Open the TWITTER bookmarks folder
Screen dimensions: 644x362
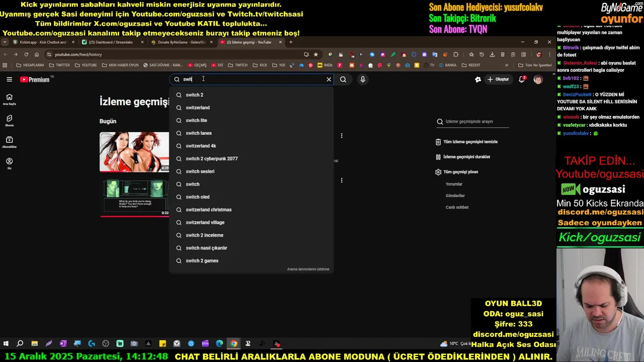click(x=59, y=65)
